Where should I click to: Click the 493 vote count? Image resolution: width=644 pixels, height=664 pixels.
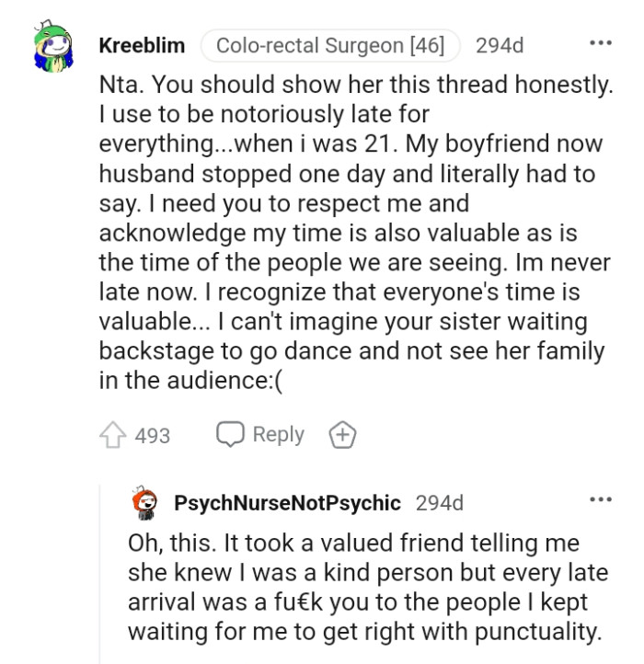coord(153,435)
